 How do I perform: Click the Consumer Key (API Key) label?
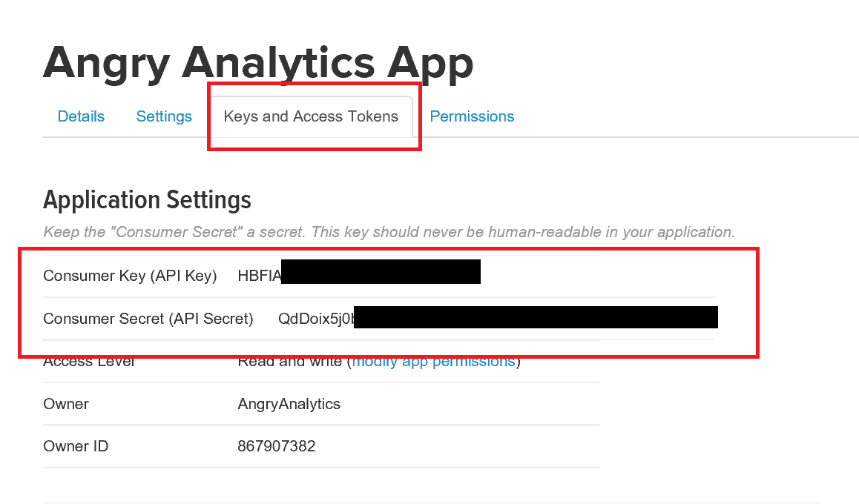[130, 276]
